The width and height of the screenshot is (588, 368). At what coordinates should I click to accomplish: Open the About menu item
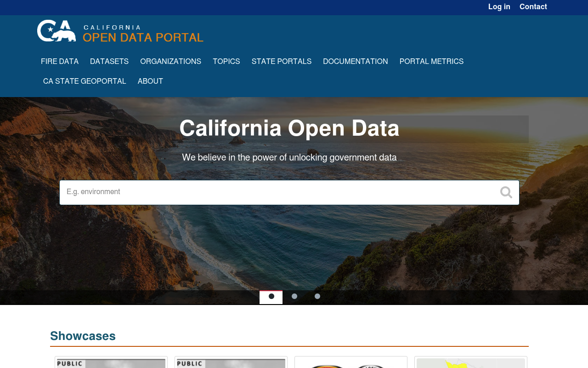(150, 81)
